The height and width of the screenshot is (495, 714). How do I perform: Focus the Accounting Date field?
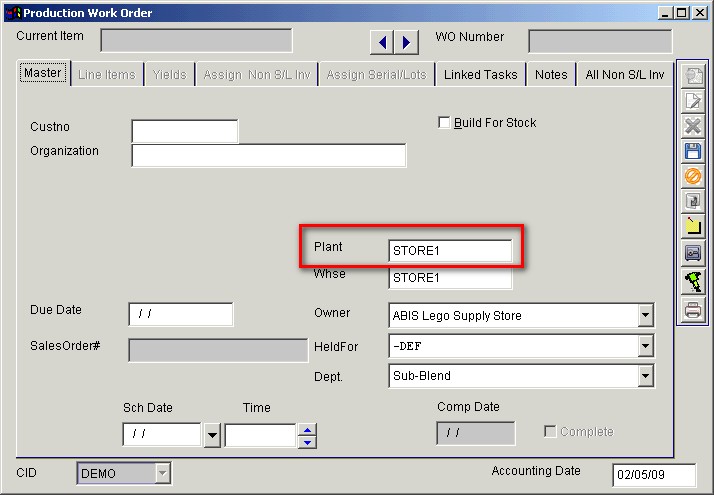(x=652, y=474)
